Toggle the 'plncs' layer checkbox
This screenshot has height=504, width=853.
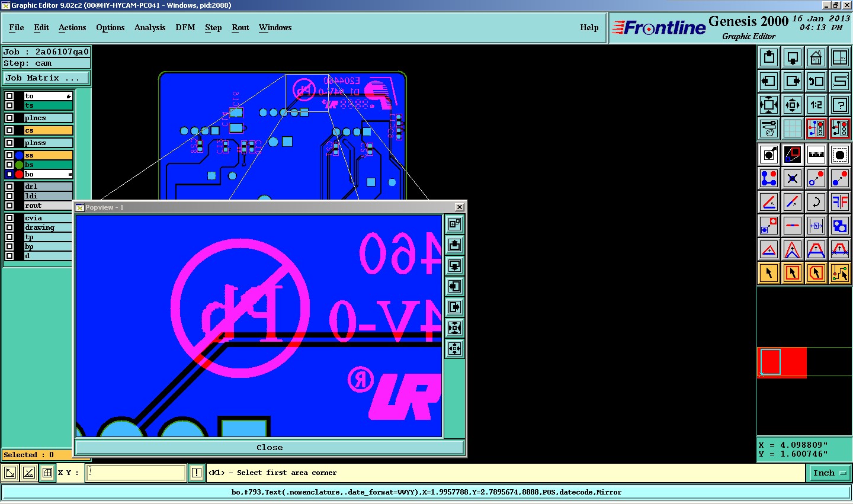(9, 118)
